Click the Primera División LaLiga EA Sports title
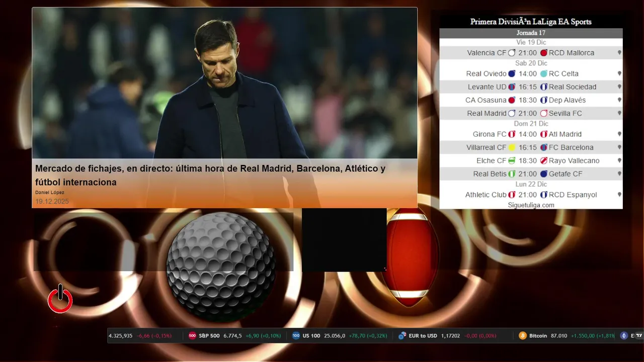Image resolution: width=644 pixels, height=362 pixels. (x=531, y=22)
